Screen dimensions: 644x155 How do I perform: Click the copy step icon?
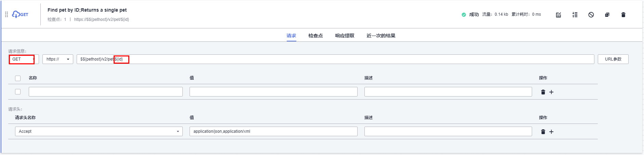click(x=607, y=15)
